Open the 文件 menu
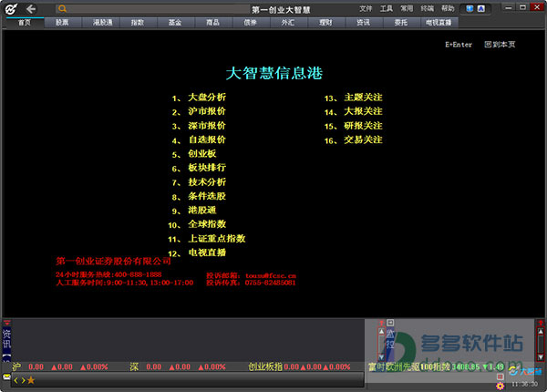This screenshot has width=547, height=392. click(366, 8)
